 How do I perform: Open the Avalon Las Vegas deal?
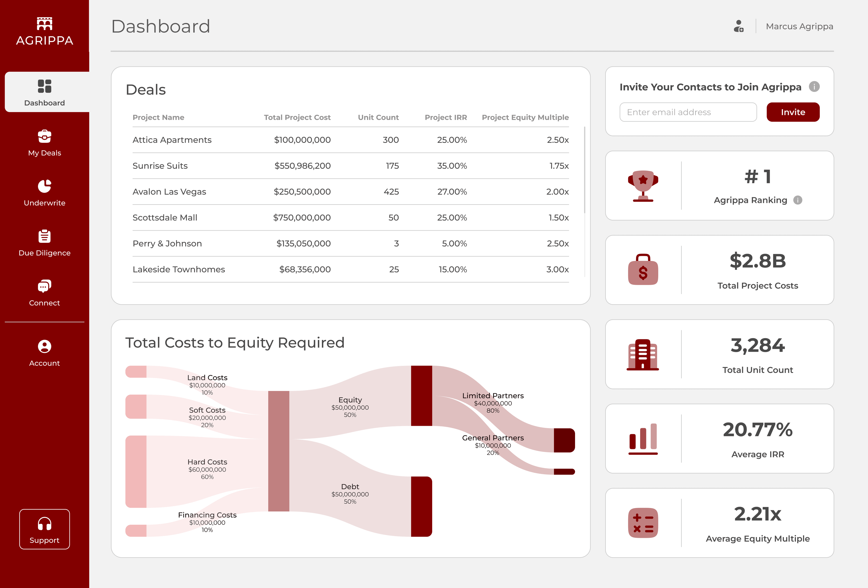click(351, 192)
